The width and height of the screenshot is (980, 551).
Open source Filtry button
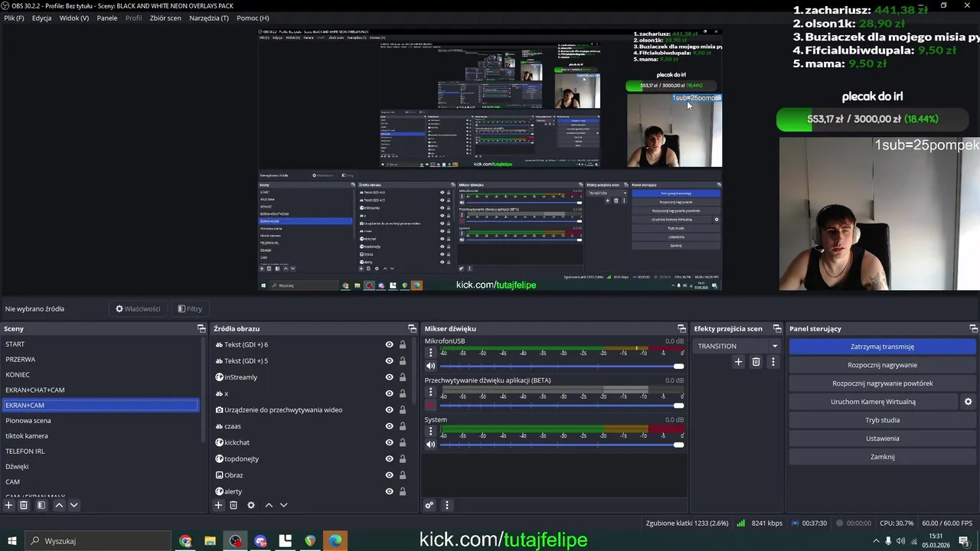190,308
